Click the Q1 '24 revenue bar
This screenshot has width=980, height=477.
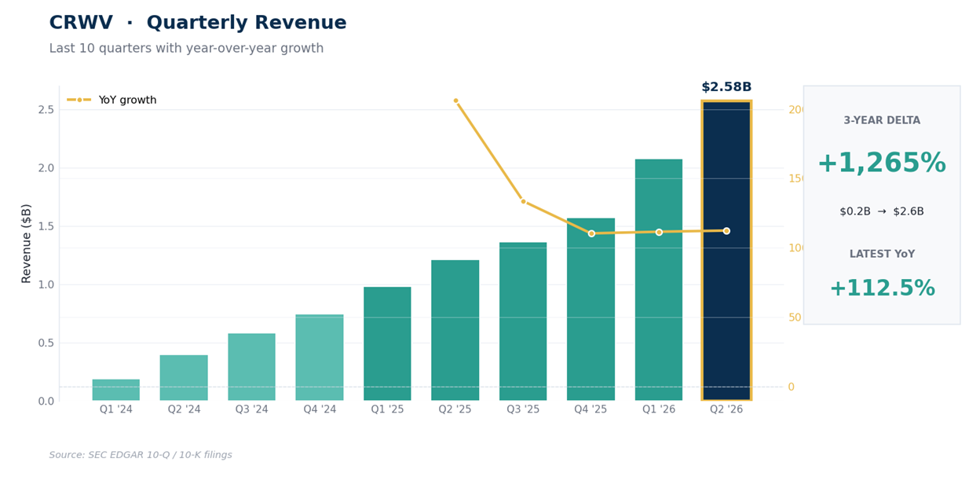[x=115, y=390]
